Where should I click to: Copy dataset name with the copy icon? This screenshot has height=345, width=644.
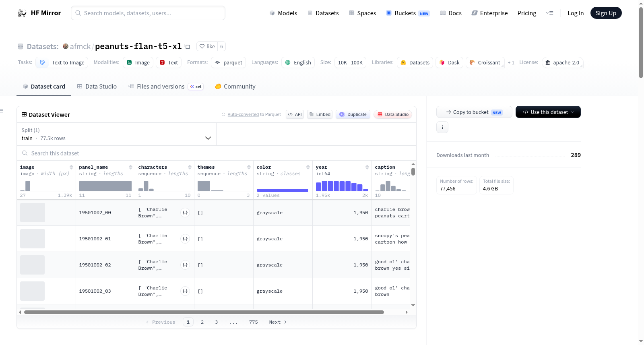click(187, 46)
